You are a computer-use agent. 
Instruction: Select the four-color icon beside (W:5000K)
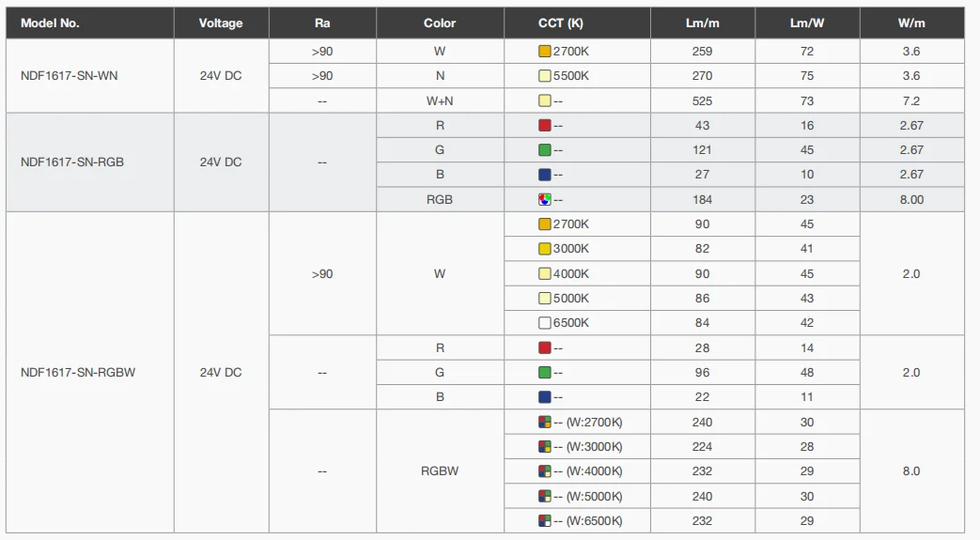pos(544,496)
